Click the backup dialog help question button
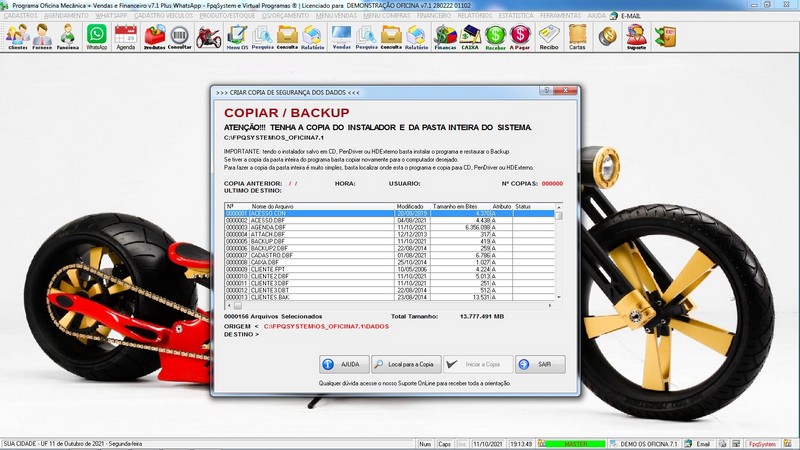Screen dimensions: 800x450 click(x=546, y=90)
